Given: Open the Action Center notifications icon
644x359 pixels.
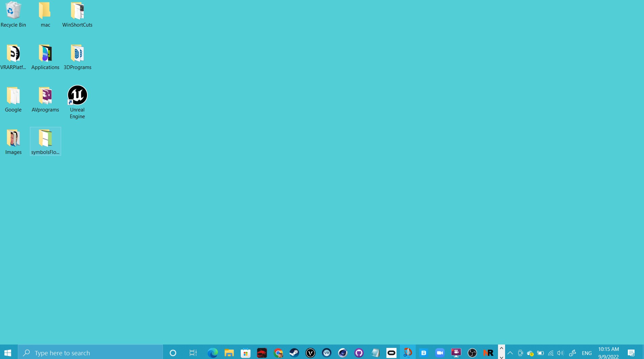Looking at the screenshot, I should click(631, 353).
